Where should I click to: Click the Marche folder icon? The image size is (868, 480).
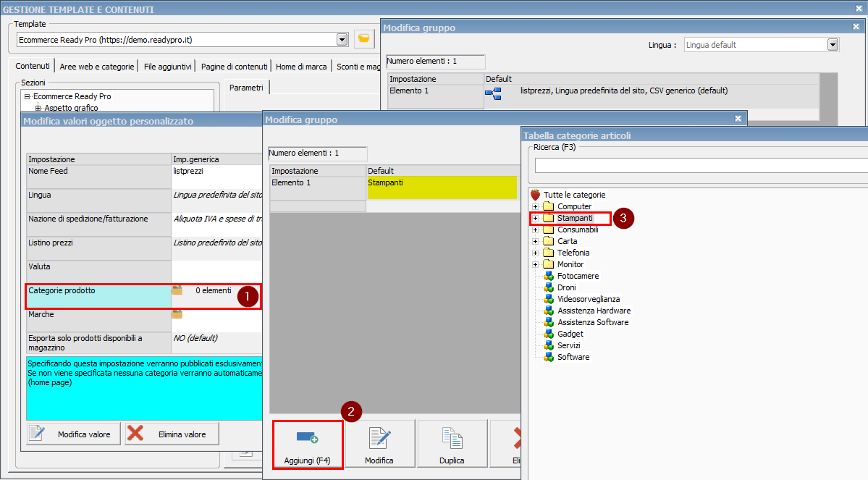point(177,314)
